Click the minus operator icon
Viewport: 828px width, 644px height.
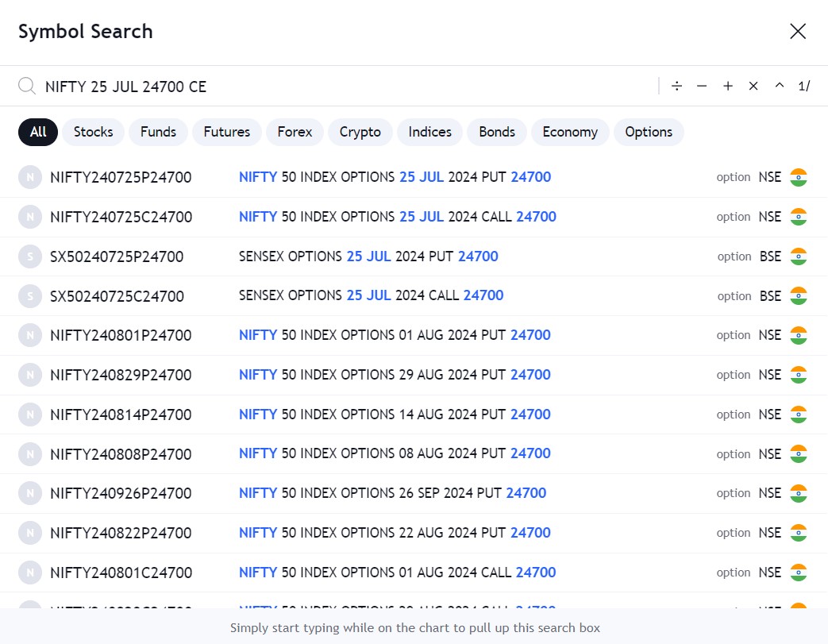pos(702,86)
